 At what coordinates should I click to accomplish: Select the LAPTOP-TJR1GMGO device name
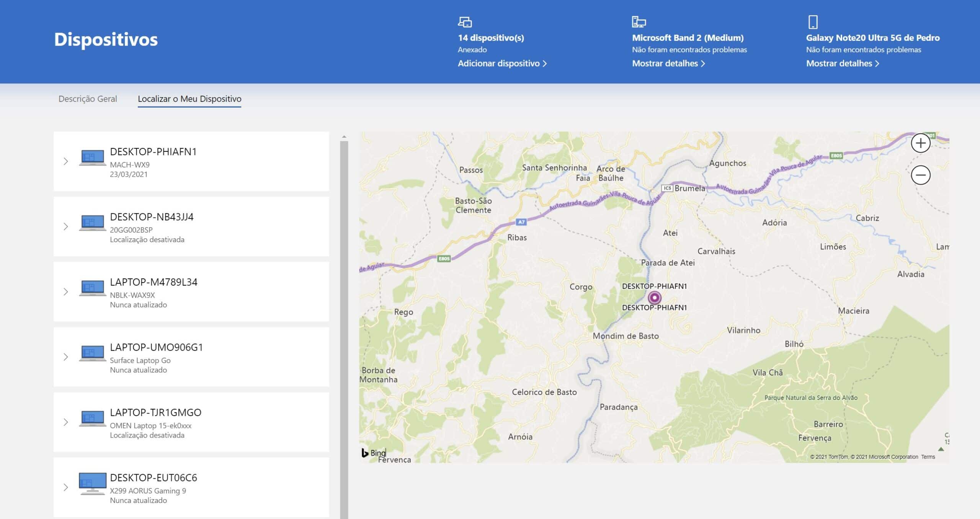pos(155,412)
